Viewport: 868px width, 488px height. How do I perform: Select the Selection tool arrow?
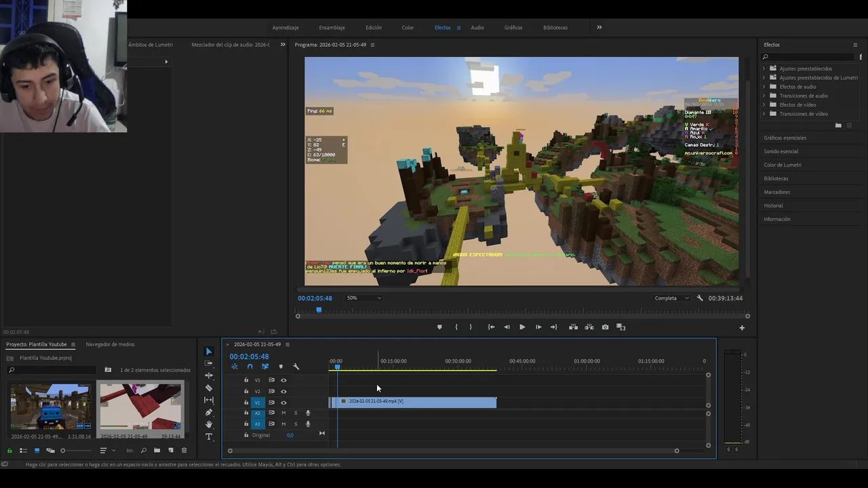point(209,351)
